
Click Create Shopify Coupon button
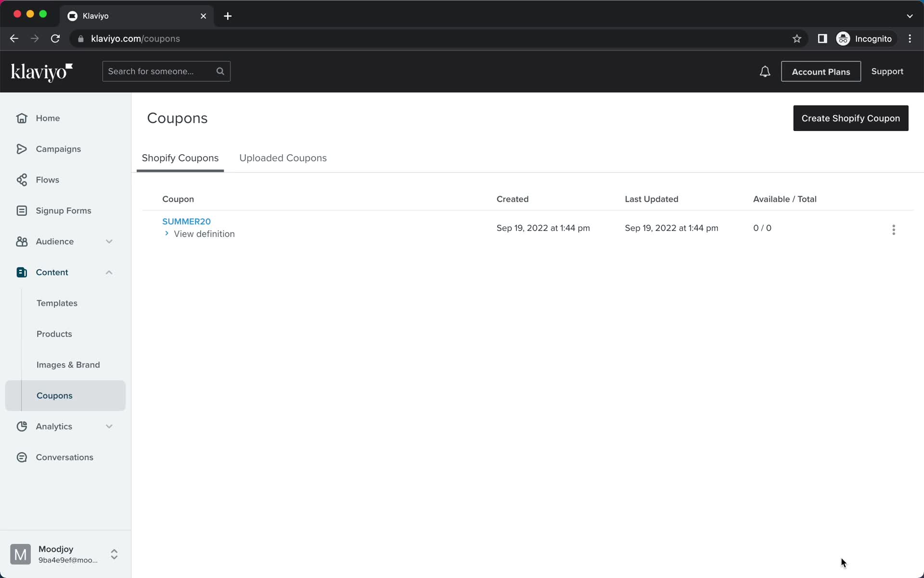850,118
